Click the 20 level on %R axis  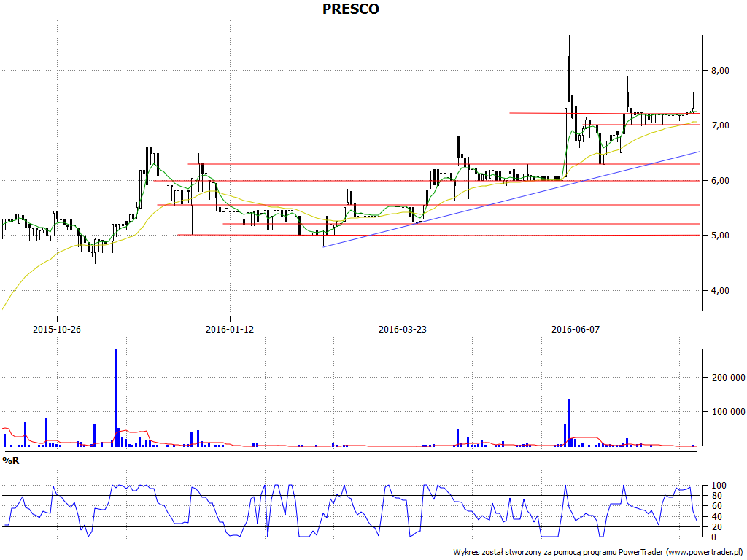[x=716, y=526]
